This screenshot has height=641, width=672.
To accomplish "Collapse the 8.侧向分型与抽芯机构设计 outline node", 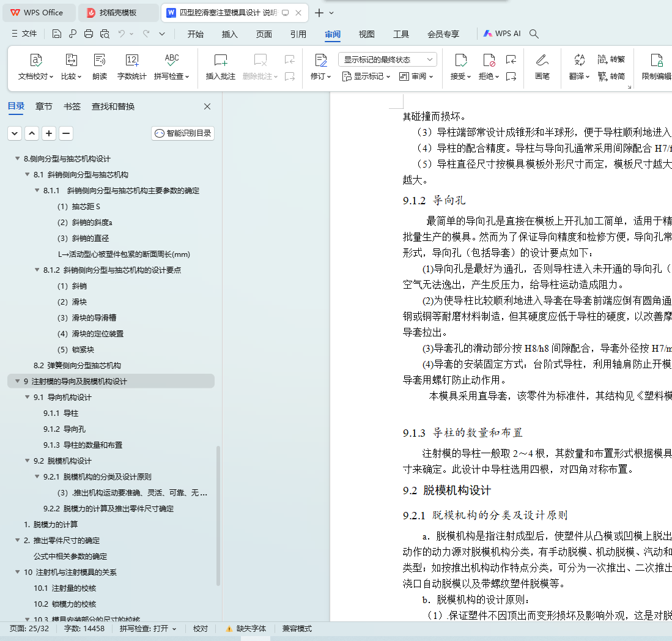I will click(18, 158).
